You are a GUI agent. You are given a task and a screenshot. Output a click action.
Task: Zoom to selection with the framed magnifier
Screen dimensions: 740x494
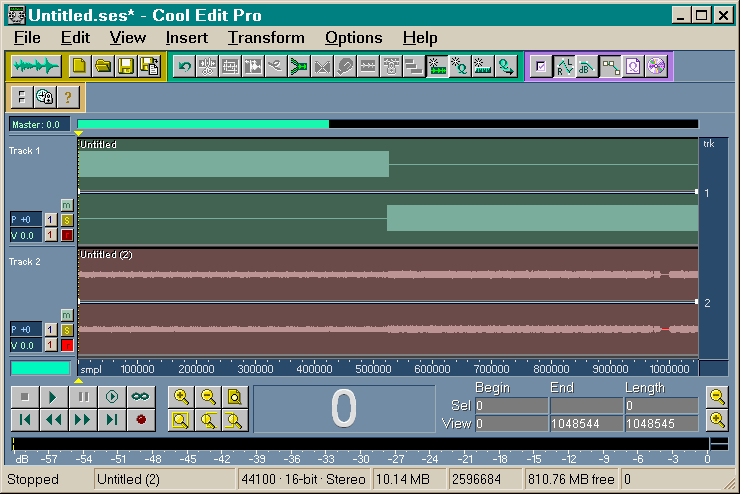pos(182,419)
